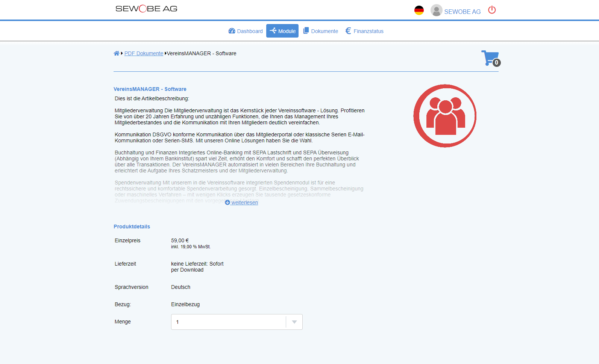Expand description with weiterlesen link
This screenshot has width=599, height=364.
242,202
